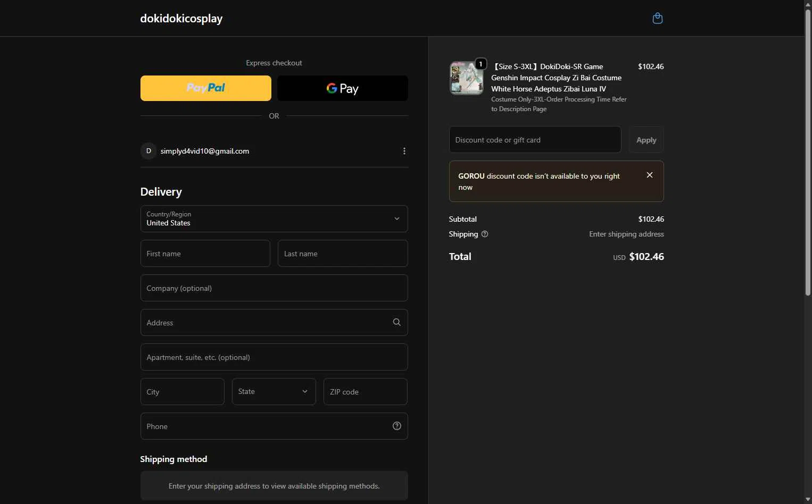Click the "Enter shipping address" text
The image size is (812, 504).
pos(626,234)
